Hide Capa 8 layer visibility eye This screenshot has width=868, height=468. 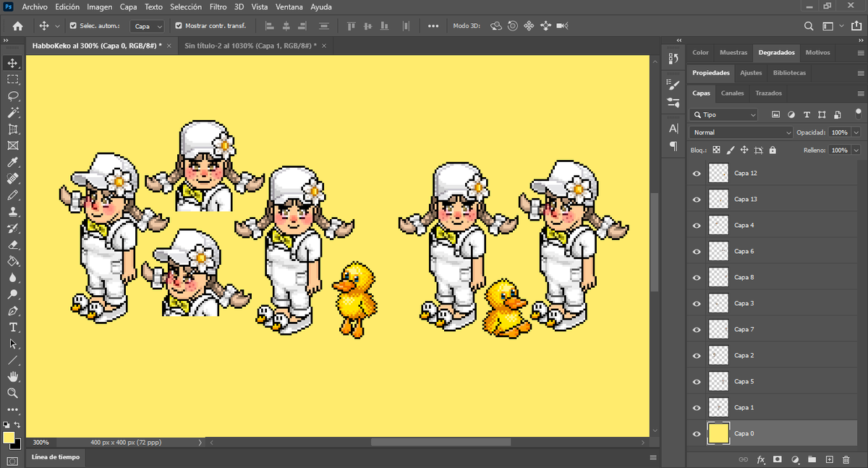pyautogui.click(x=697, y=278)
